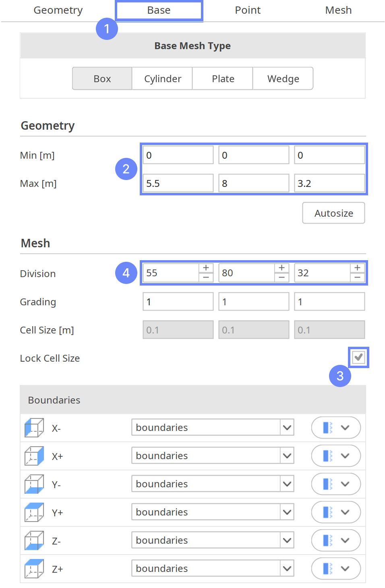
Task: Click the Autosize button
Action: 333,213
